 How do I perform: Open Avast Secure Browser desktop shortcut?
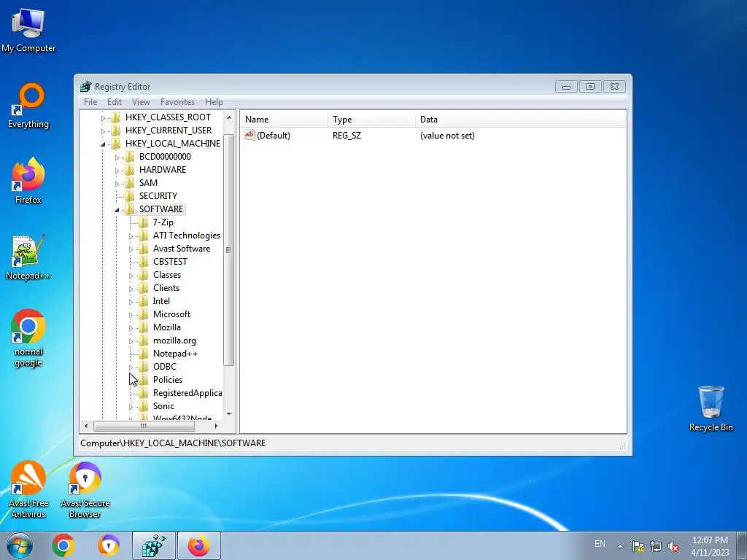[x=85, y=489]
